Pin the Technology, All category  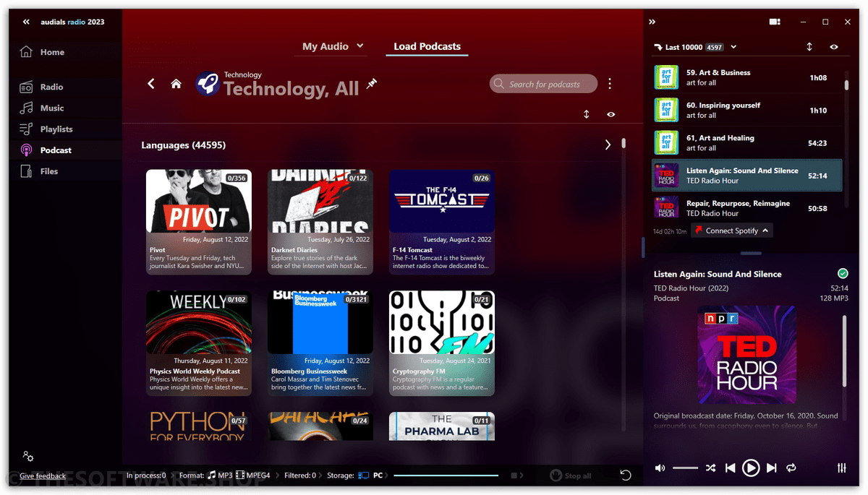372,84
